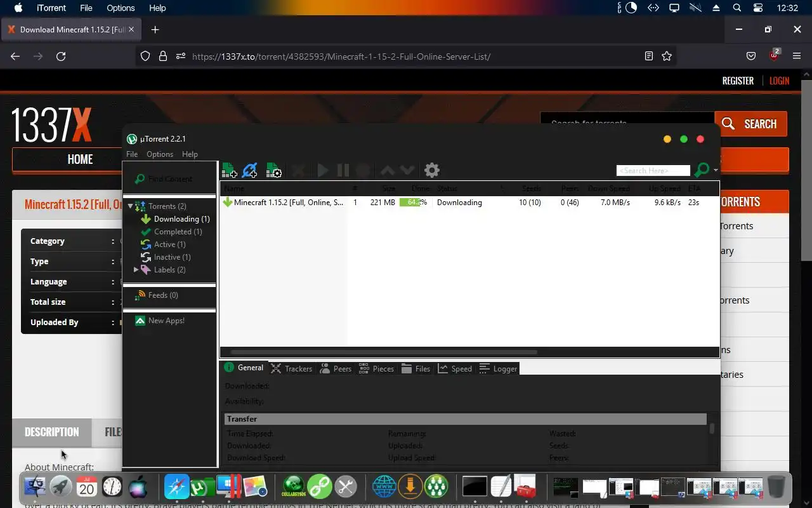
Task: Open the DESCRIPTION tab on the webpage
Action: [x=51, y=432]
